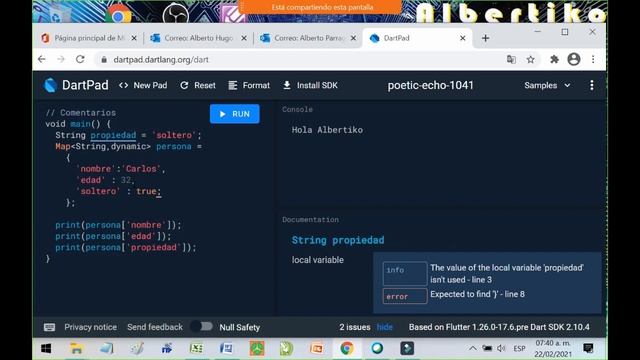Click the Dart SDK version text
This screenshot has width=640, height=360.
[499, 327]
